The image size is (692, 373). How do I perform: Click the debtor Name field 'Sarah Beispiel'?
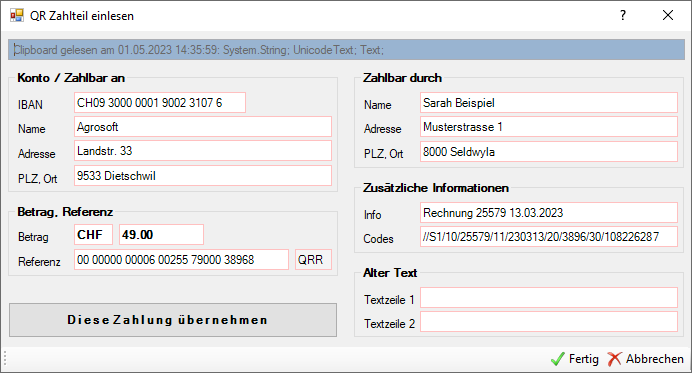pos(549,103)
